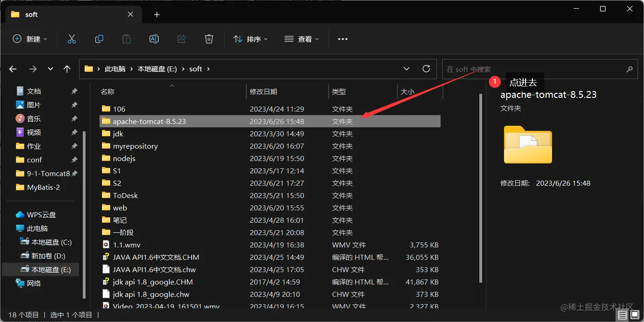Open recent locations dropdown arrow
644x322 pixels.
click(50, 69)
